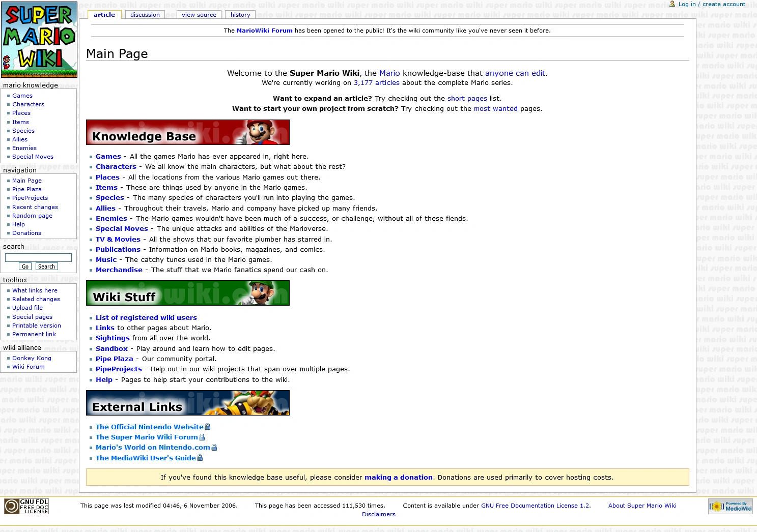This screenshot has height=532, width=757.
Task: Open the view source tab
Action: pos(199,15)
